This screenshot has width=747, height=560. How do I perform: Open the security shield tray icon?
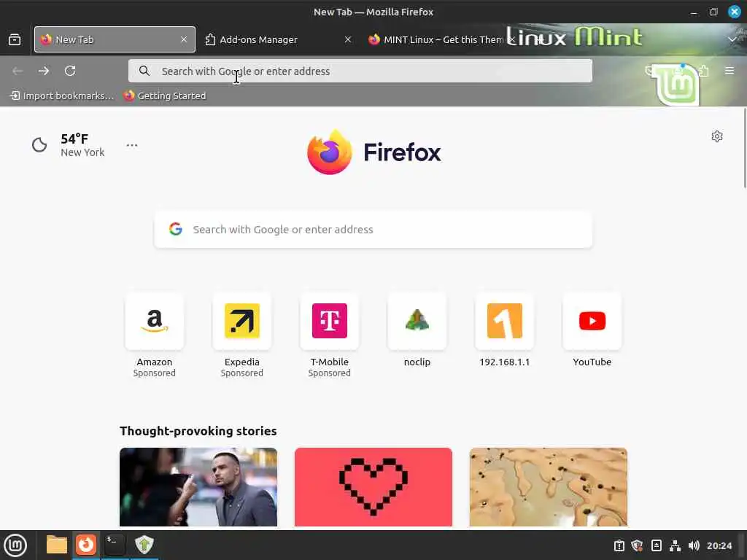[638, 545]
